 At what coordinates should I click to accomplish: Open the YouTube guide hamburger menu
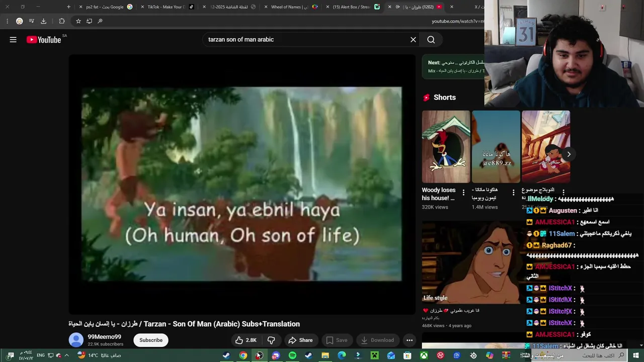pyautogui.click(x=13, y=40)
